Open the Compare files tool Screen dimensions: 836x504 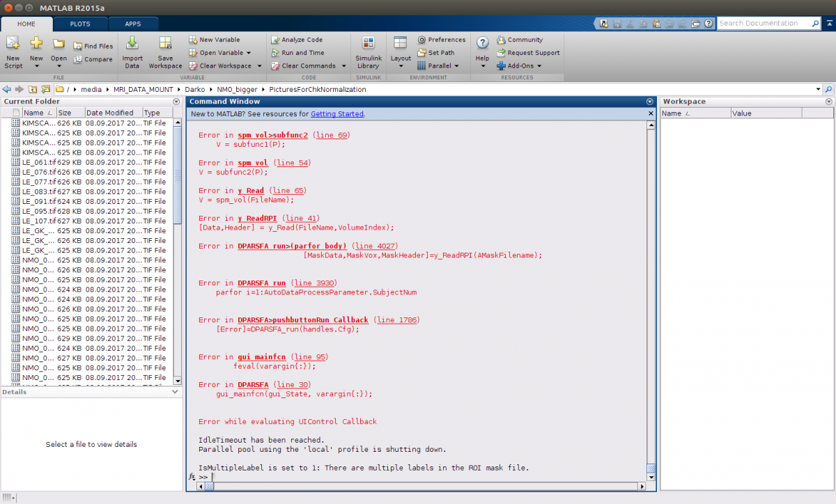point(93,59)
